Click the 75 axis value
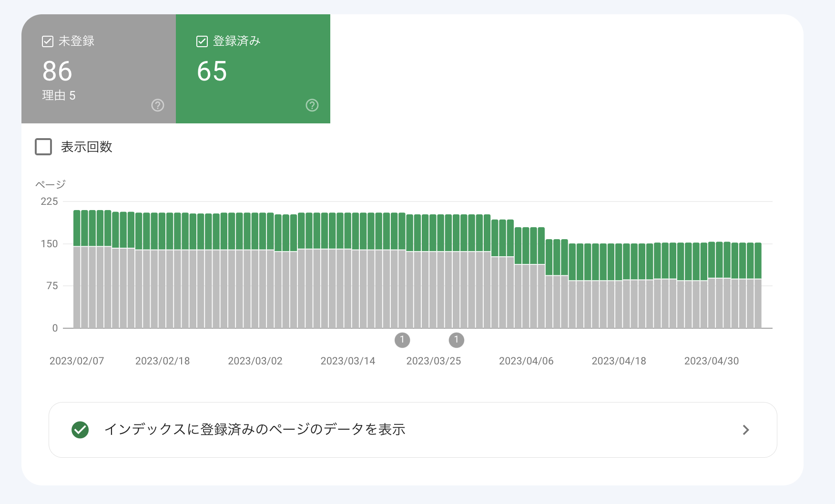 [52, 286]
